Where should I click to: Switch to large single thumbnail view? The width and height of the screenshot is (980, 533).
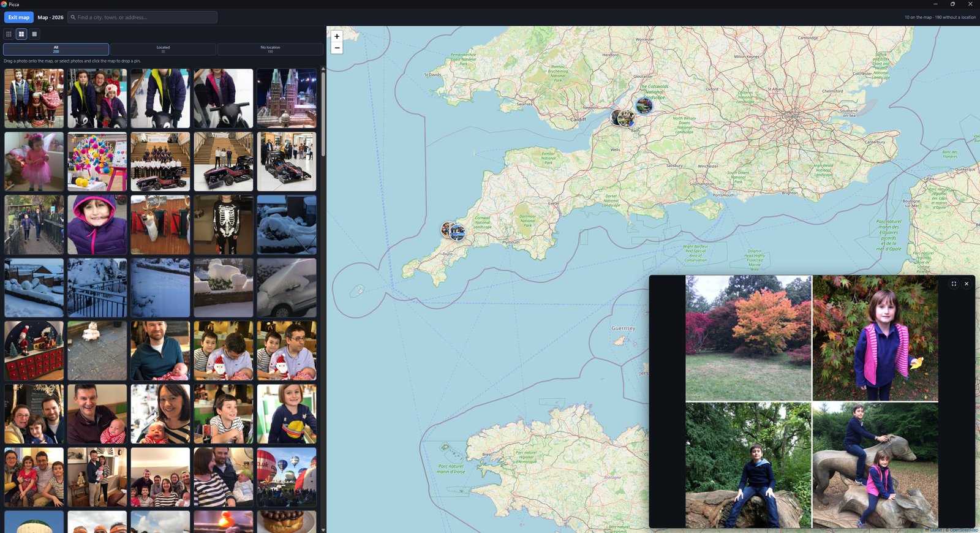click(x=34, y=34)
